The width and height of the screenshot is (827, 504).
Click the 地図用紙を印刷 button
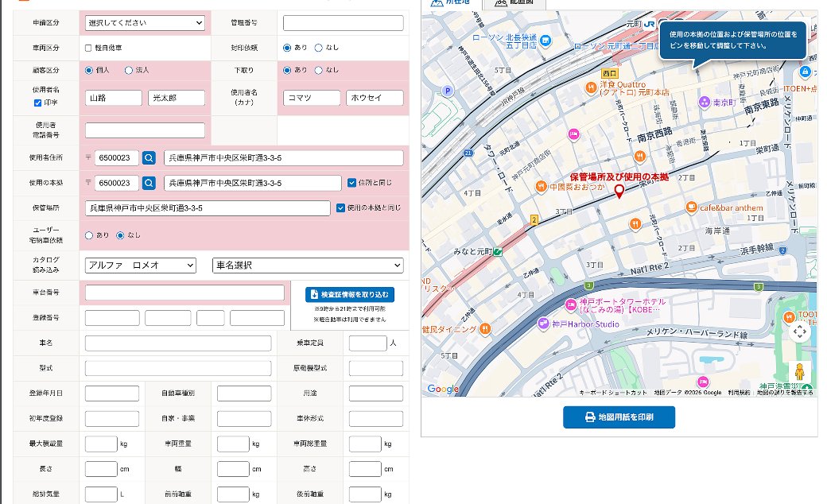tap(619, 417)
